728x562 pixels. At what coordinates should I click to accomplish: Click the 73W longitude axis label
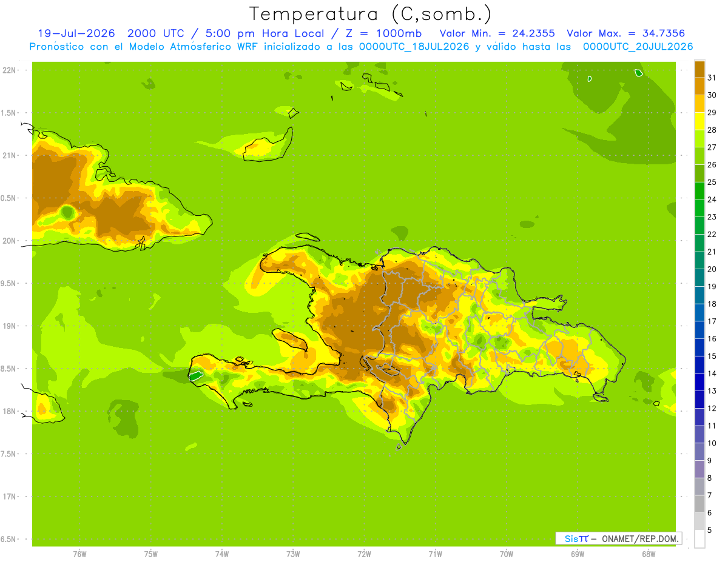pos(293,554)
